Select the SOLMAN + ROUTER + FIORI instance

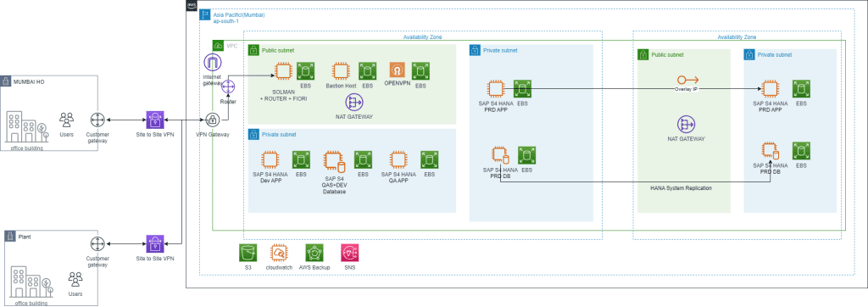coord(284,71)
